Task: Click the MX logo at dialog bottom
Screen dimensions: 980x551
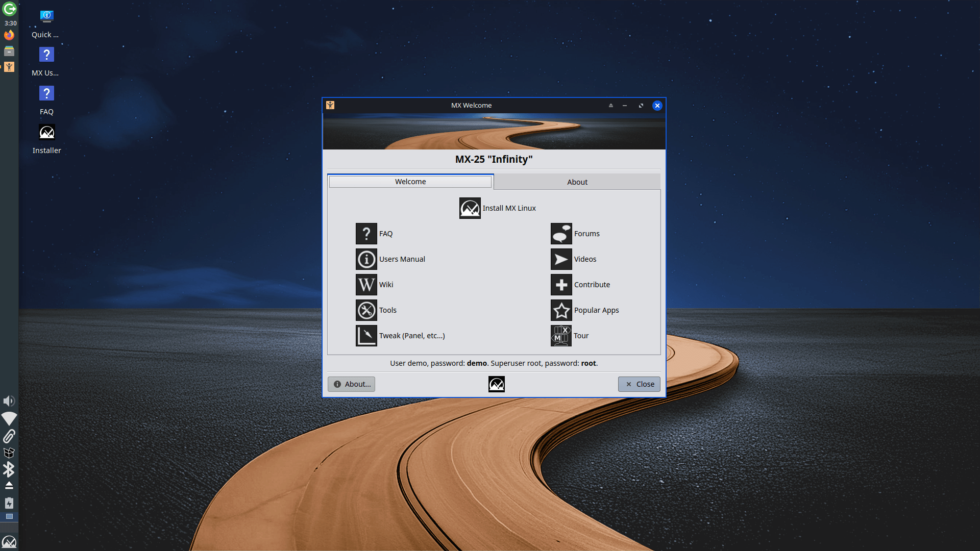Action: pos(496,384)
